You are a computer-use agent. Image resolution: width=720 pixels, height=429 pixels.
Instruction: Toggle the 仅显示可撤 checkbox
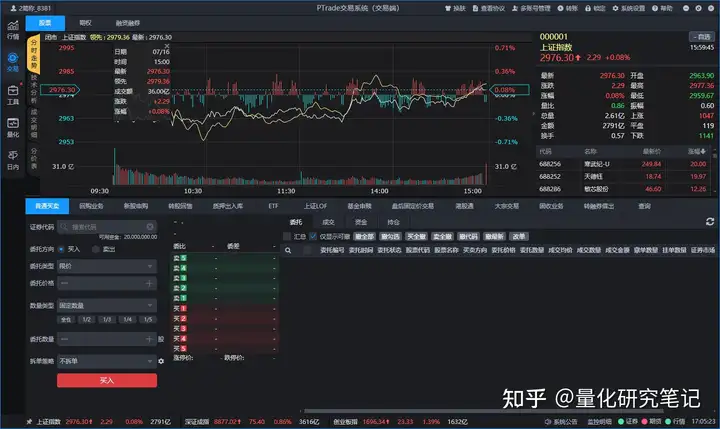pyautogui.click(x=313, y=236)
